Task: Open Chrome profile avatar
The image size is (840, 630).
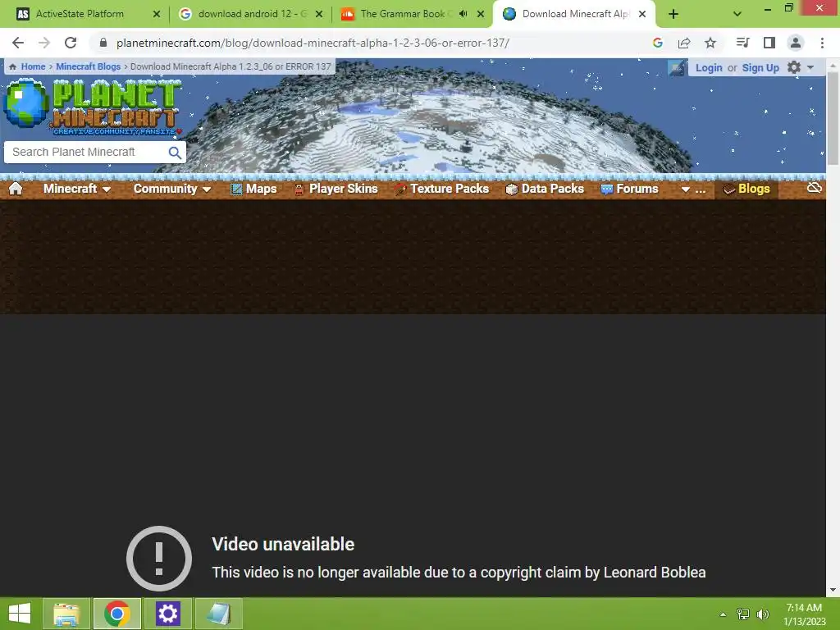Action: click(x=796, y=43)
